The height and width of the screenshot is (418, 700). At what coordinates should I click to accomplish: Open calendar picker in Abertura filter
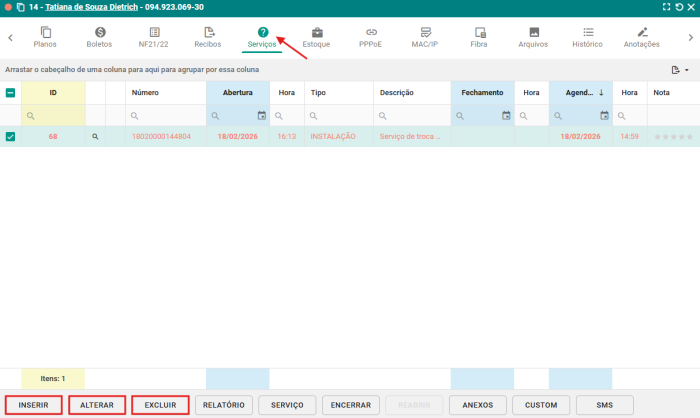261,115
